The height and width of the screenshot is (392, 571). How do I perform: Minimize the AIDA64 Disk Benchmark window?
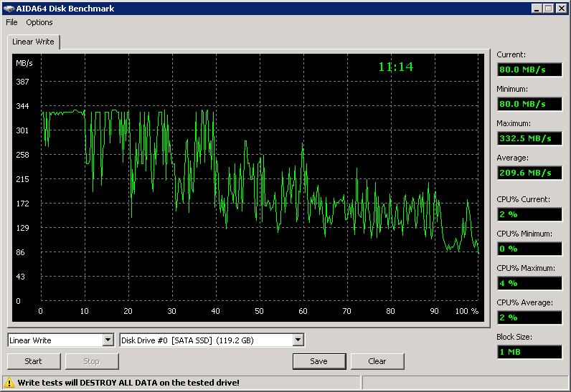pyautogui.click(x=536, y=9)
